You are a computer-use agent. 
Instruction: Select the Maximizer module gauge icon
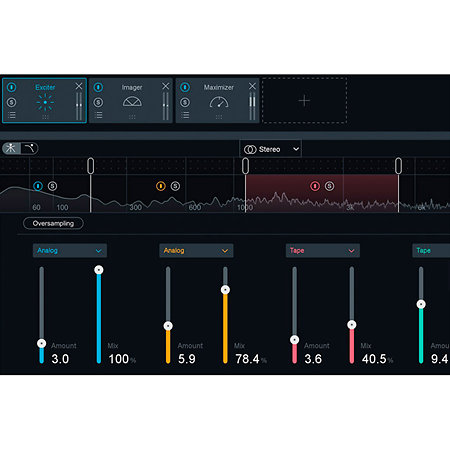[x=219, y=102]
